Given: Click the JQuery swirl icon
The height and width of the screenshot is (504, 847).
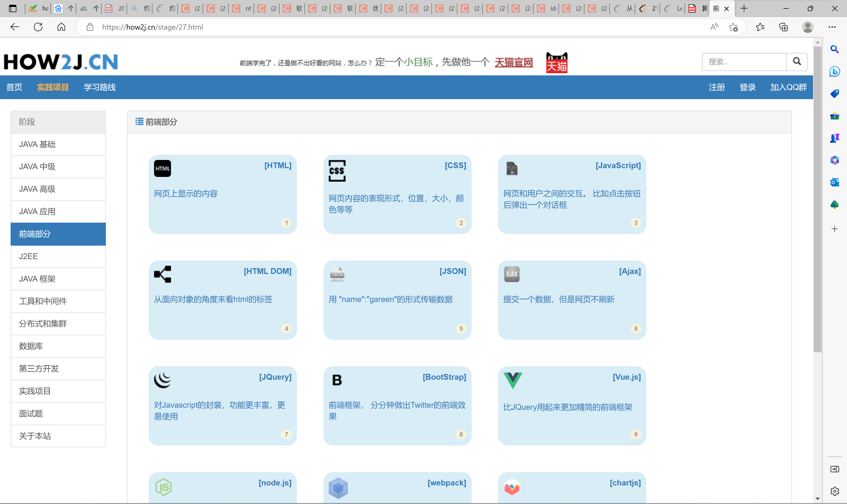Looking at the screenshot, I should point(163,380).
